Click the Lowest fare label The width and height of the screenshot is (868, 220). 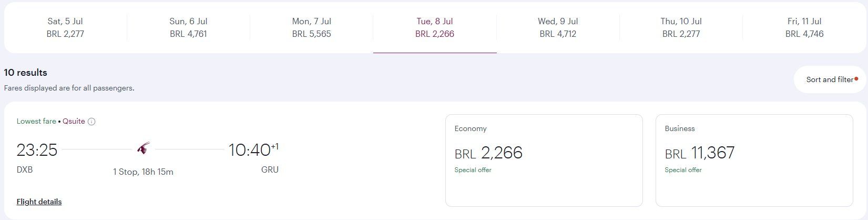(36, 121)
